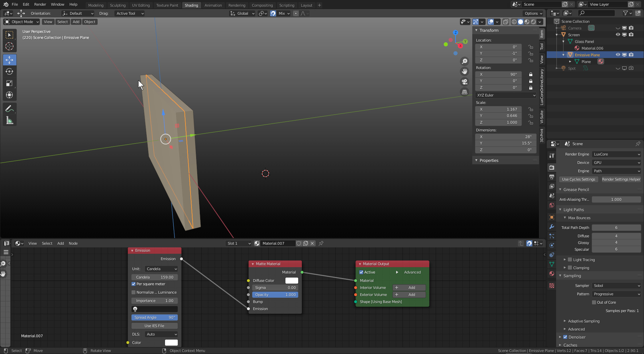Click the Diffuse Color swatch
Image resolution: width=644 pixels, height=354 pixels.
[291, 281]
